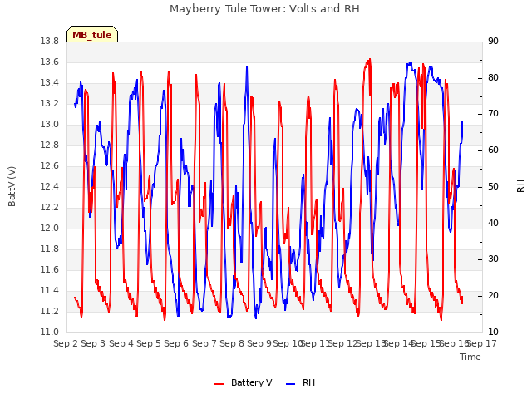Click the 12.2 voltage tick label
The height and width of the screenshot is (399, 532).
(49, 207)
